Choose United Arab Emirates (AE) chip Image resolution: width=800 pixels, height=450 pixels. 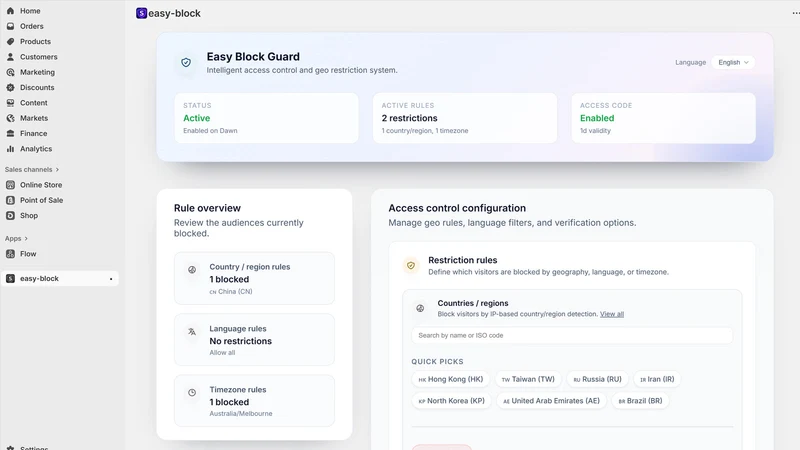pyautogui.click(x=552, y=401)
